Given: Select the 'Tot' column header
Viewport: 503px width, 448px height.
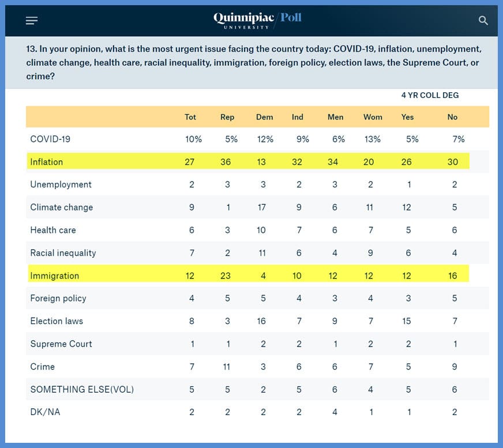Looking at the screenshot, I should click(x=190, y=117).
